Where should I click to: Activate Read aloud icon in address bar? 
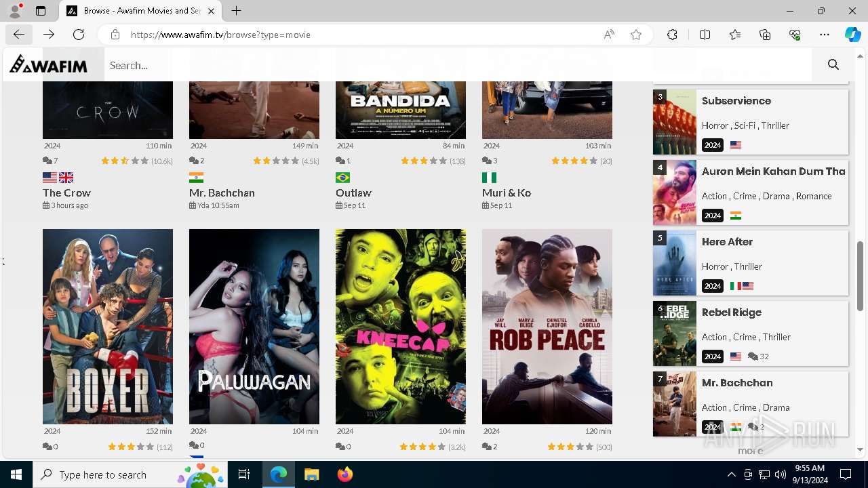tap(609, 35)
